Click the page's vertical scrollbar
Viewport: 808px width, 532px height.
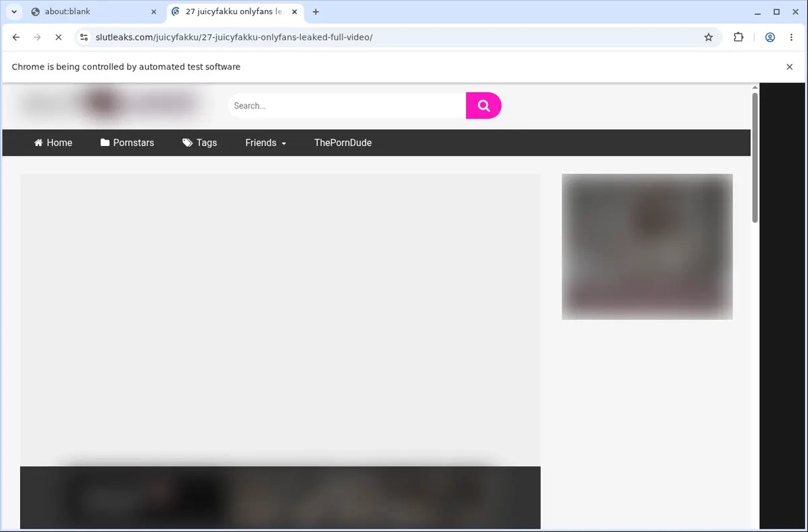tap(755, 158)
